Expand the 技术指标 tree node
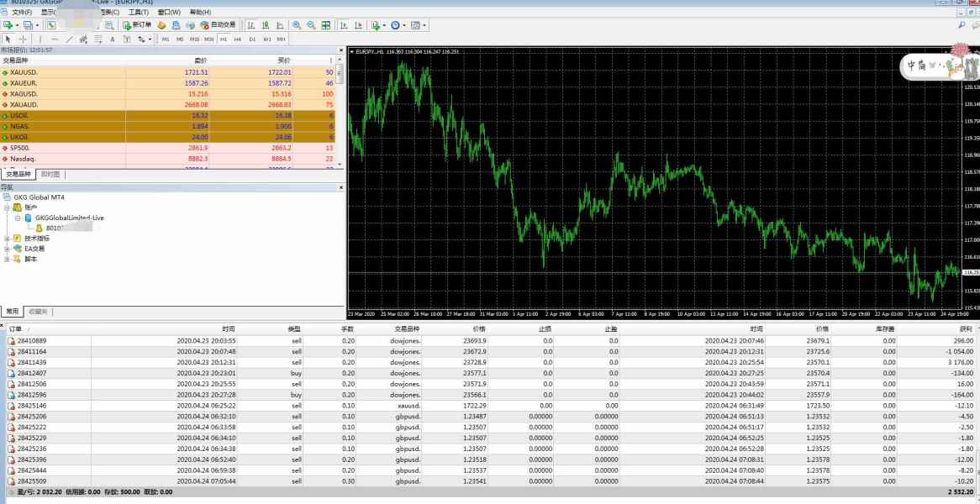 (8, 239)
